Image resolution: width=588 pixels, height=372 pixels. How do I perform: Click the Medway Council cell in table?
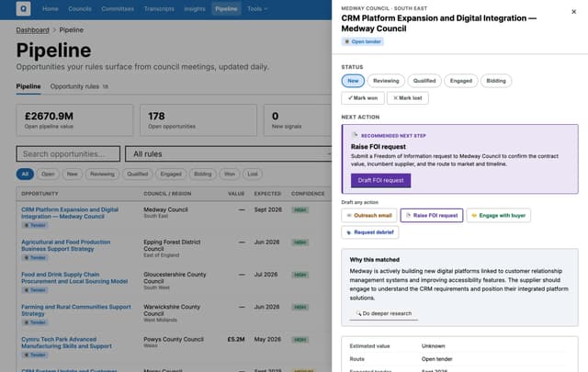click(165, 212)
